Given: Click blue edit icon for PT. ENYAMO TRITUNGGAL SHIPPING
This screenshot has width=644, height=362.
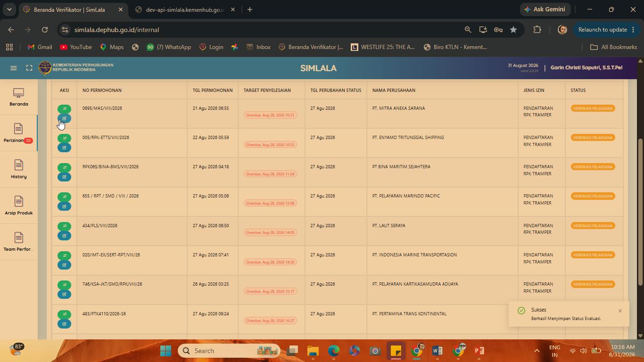Looking at the screenshot, I should pos(65,148).
